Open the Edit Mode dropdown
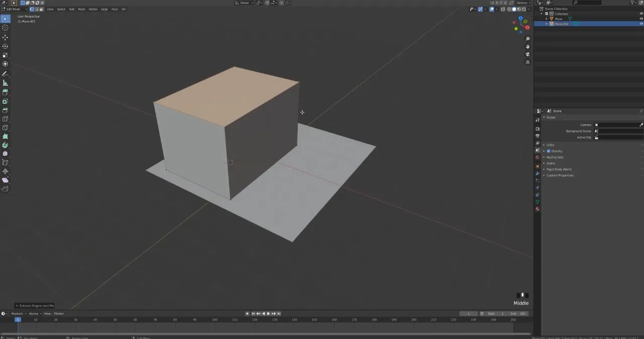Image resolution: width=644 pixels, height=339 pixels. [14, 9]
